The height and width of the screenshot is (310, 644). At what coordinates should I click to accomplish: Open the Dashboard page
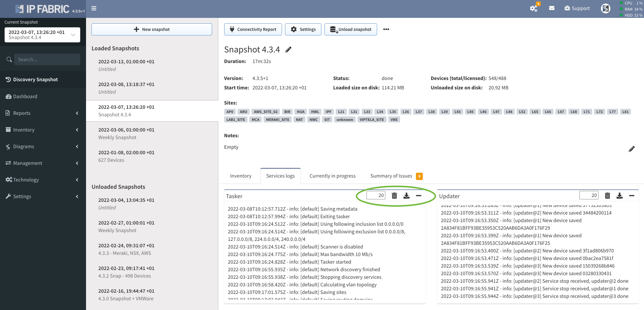[42, 96]
